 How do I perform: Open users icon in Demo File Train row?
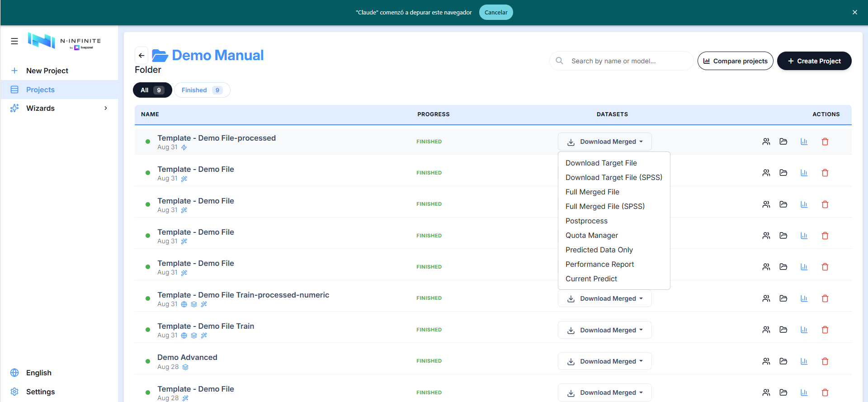(x=766, y=330)
